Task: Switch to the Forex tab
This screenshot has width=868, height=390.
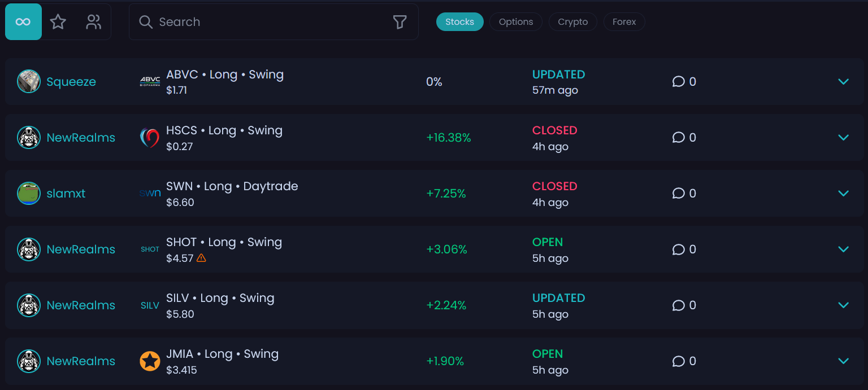Action: [x=624, y=21]
